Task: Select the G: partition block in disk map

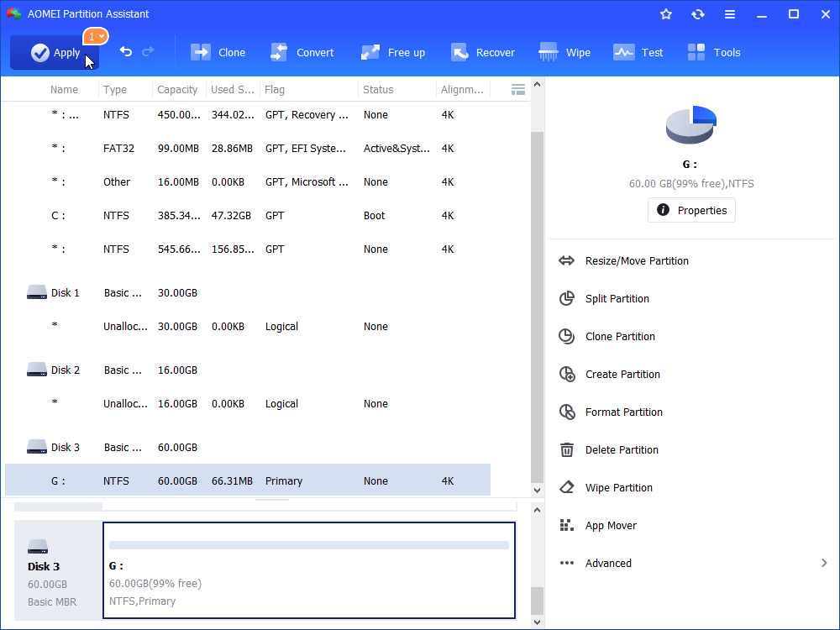Action: [x=309, y=571]
